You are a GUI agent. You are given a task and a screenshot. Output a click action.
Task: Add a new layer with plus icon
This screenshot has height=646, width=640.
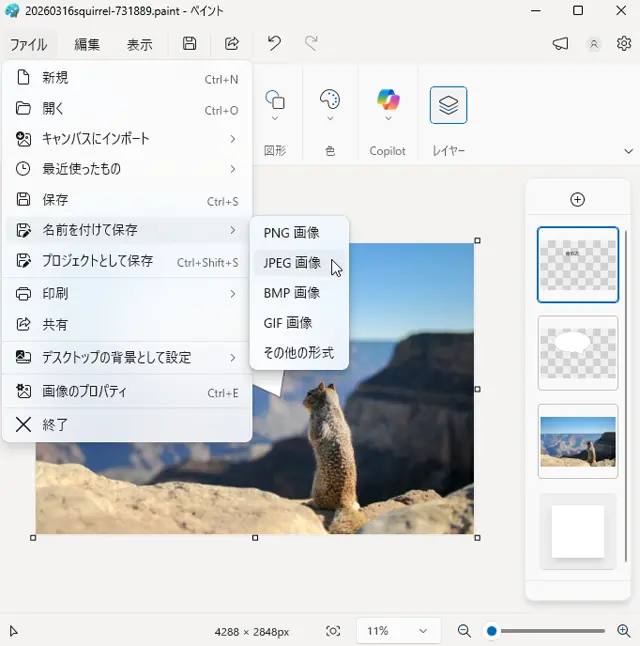point(577,199)
